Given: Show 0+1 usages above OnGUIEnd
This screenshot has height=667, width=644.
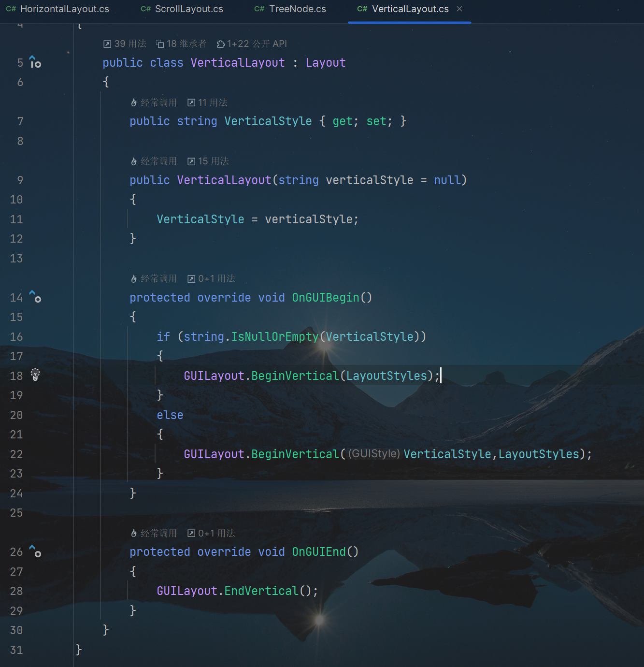Looking at the screenshot, I should pyautogui.click(x=211, y=534).
